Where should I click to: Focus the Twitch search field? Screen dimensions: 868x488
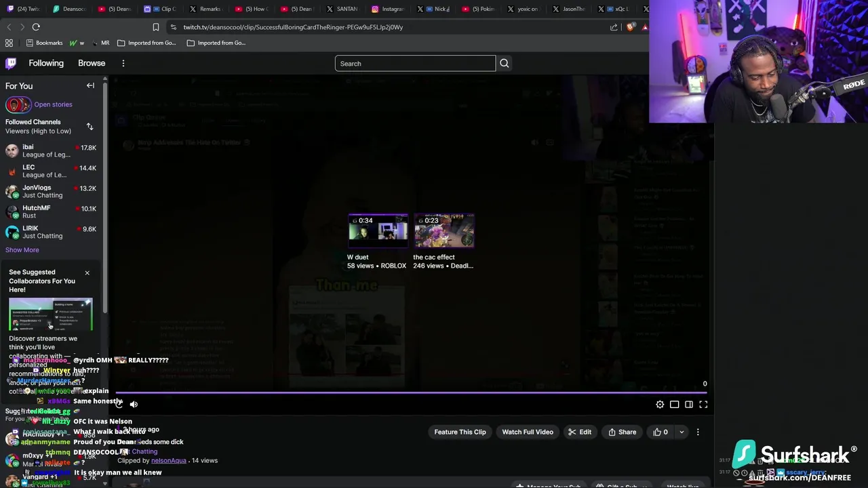click(x=415, y=63)
